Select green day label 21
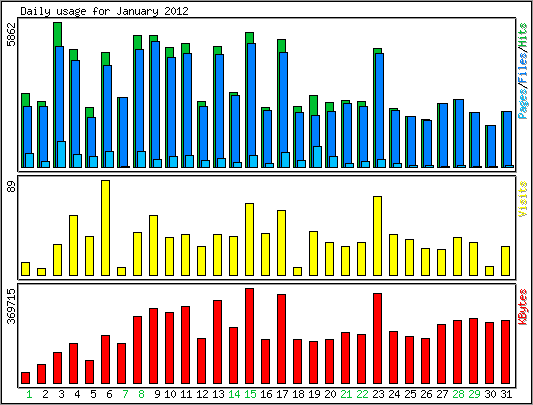 [x=346, y=394]
